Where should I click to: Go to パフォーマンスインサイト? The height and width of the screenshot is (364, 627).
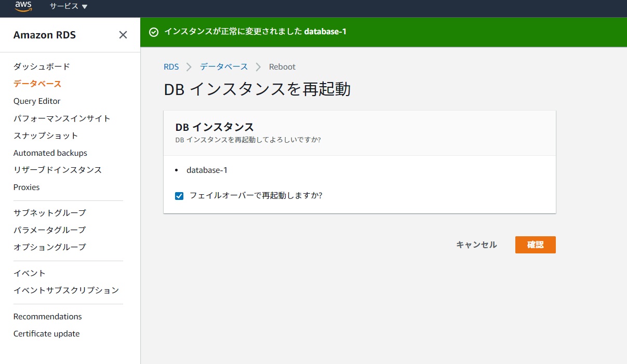click(62, 118)
